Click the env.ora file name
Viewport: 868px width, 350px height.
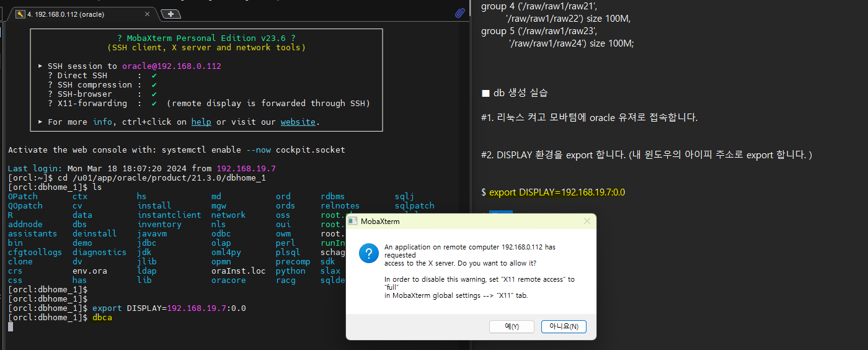(90, 271)
